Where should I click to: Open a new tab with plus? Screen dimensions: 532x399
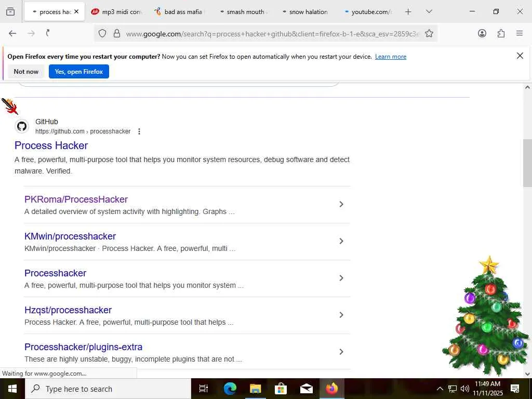point(408,12)
